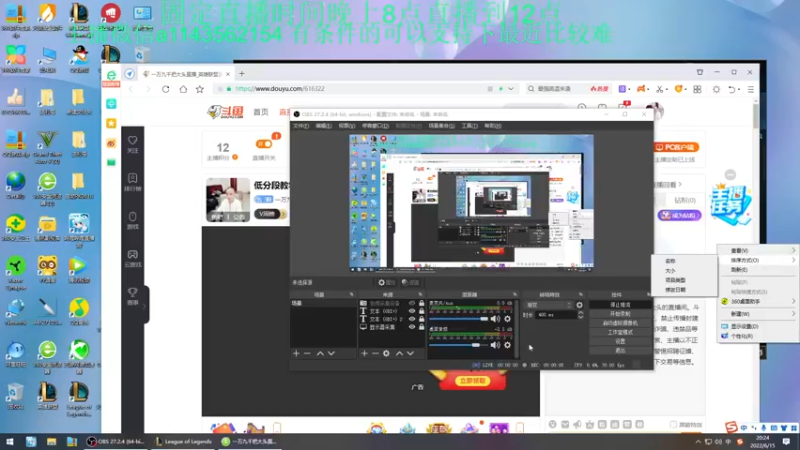Remove source with the minus icon in OBS sources panel
This screenshot has width=800, height=450.
375,353
